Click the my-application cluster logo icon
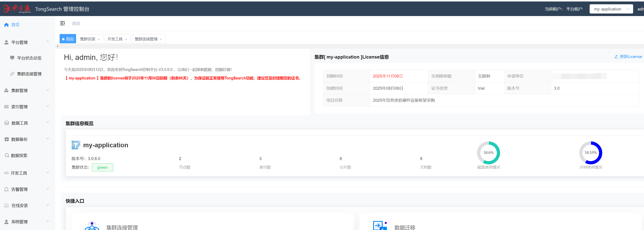644x230 pixels. 76,145
